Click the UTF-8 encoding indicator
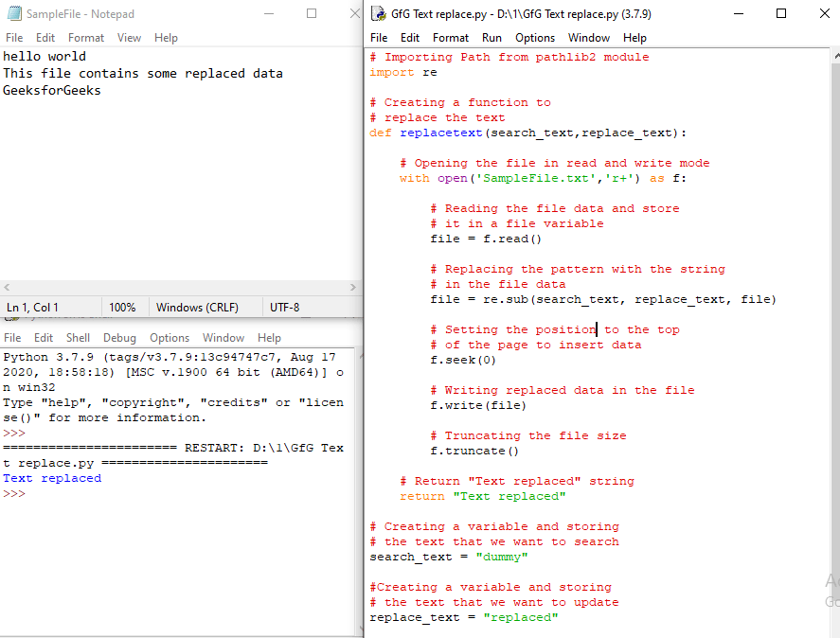The height and width of the screenshot is (638, 840). coord(285,307)
